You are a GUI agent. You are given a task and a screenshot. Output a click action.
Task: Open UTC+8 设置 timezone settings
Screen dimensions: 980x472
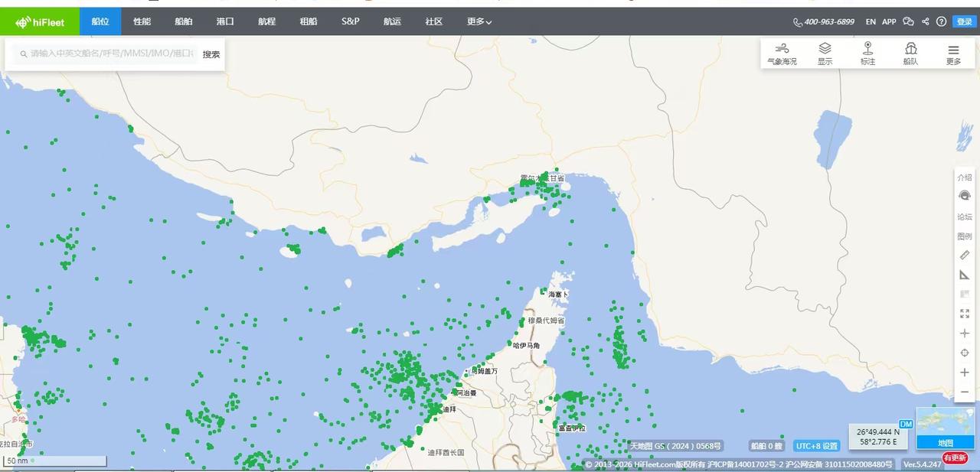click(x=817, y=446)
